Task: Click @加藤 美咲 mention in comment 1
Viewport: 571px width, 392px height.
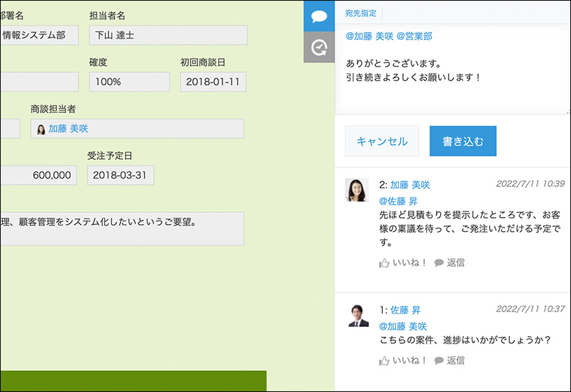Action: [x=403, y=326]
